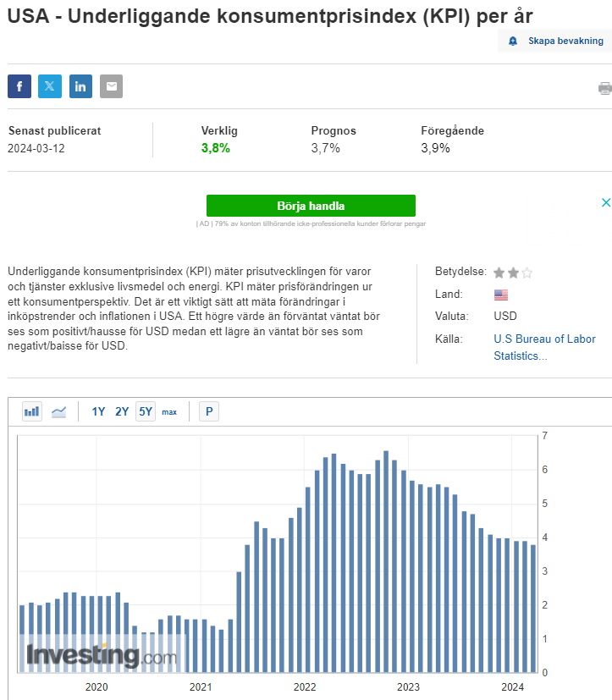
Task: Share the page on Facebook
Action: click(x=19, y=86)
